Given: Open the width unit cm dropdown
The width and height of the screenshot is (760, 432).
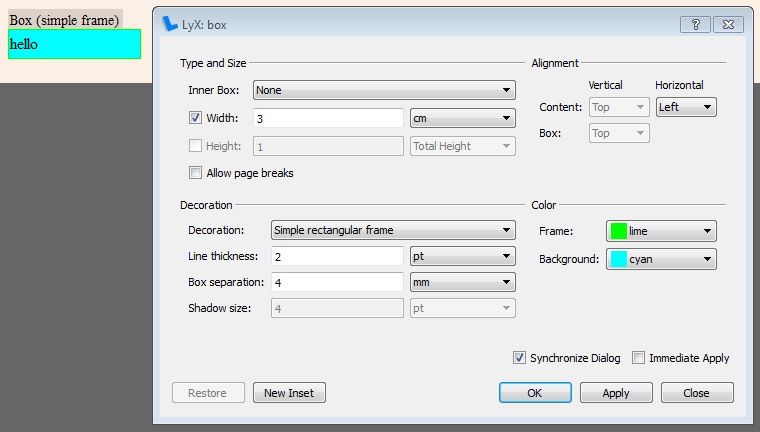Looking at the screenshot, I should click(x=463, y=118).
